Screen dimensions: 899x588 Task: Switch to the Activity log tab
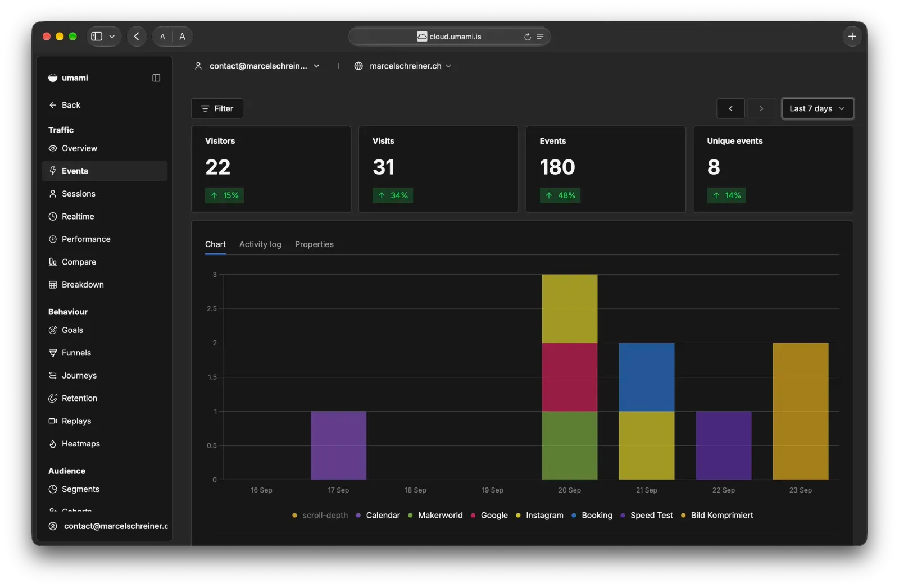click(260, 244)
